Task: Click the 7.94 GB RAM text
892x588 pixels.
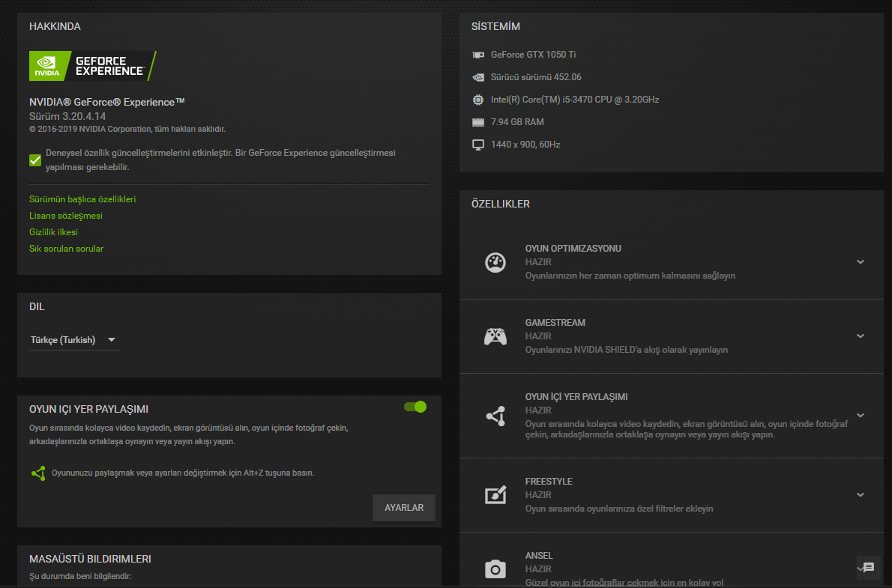Action: [x=517, y=122]
